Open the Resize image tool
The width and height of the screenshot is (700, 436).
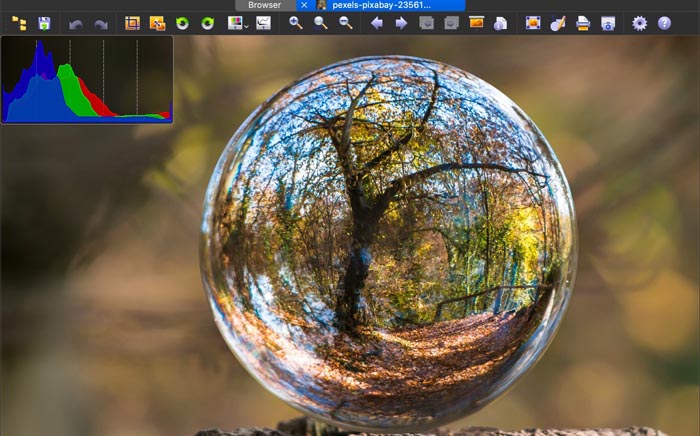click(157, 23)
